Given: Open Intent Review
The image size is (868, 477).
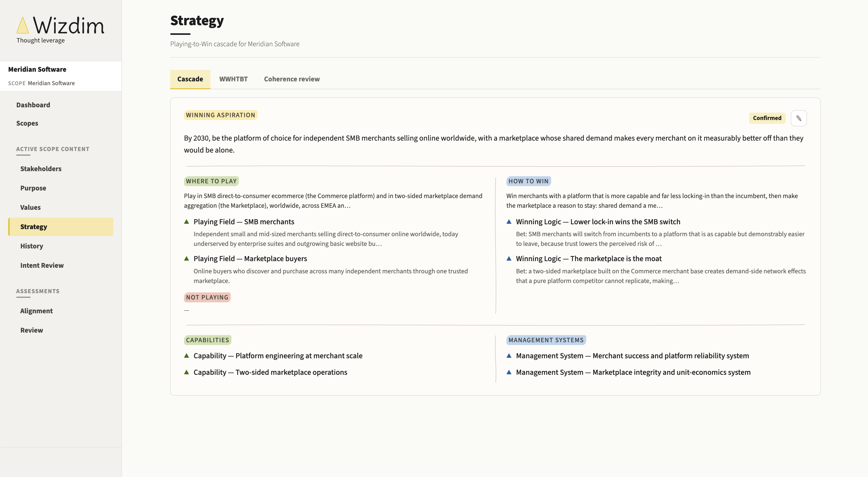Looking at the screenshot, I should coord(42,265).
